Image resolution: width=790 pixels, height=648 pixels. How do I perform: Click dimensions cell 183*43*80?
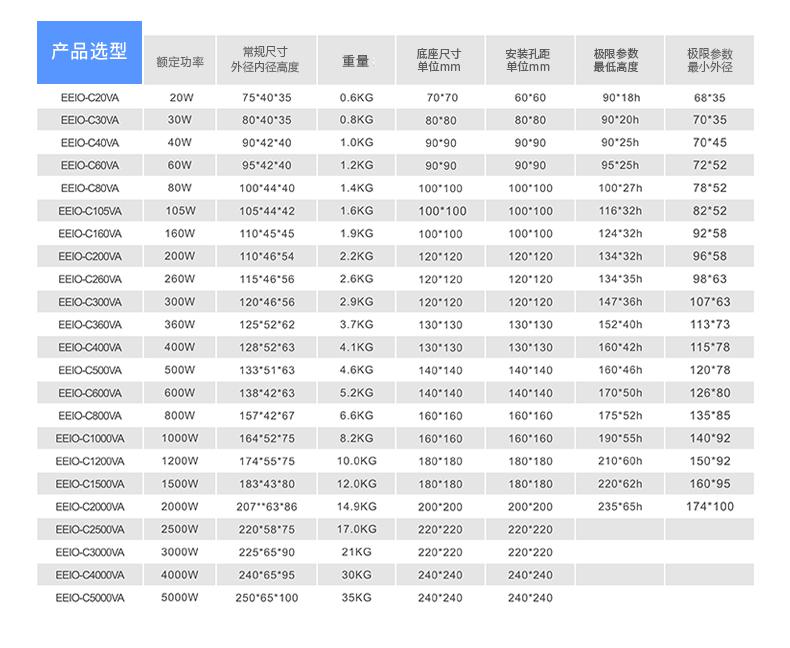click(x=267, y=484)
